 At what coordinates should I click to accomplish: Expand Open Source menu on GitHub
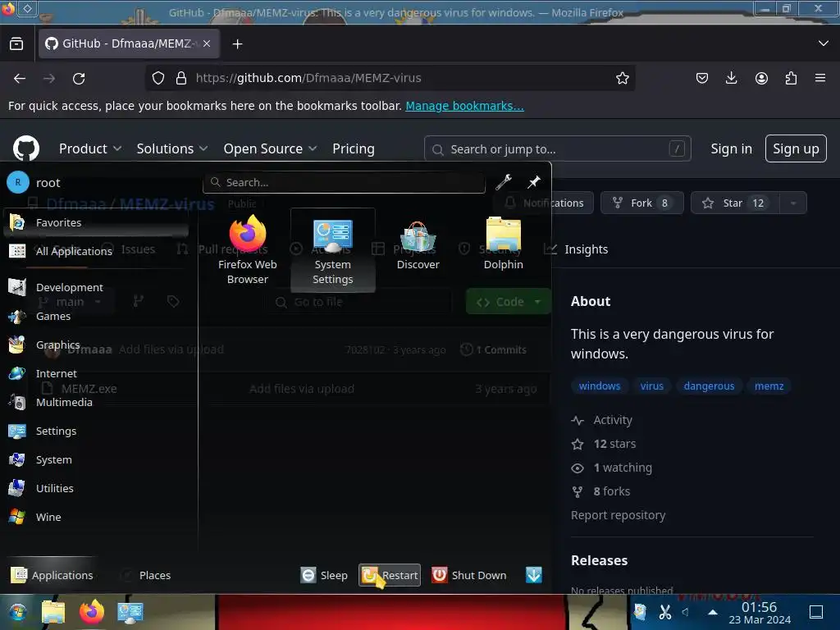pos(270,149)
